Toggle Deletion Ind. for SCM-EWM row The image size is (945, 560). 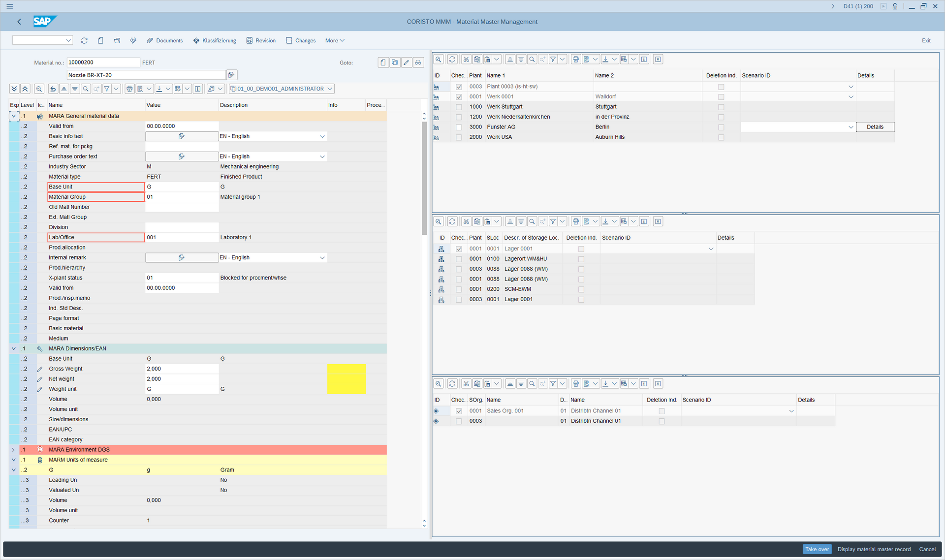click(x=581, y=289)
